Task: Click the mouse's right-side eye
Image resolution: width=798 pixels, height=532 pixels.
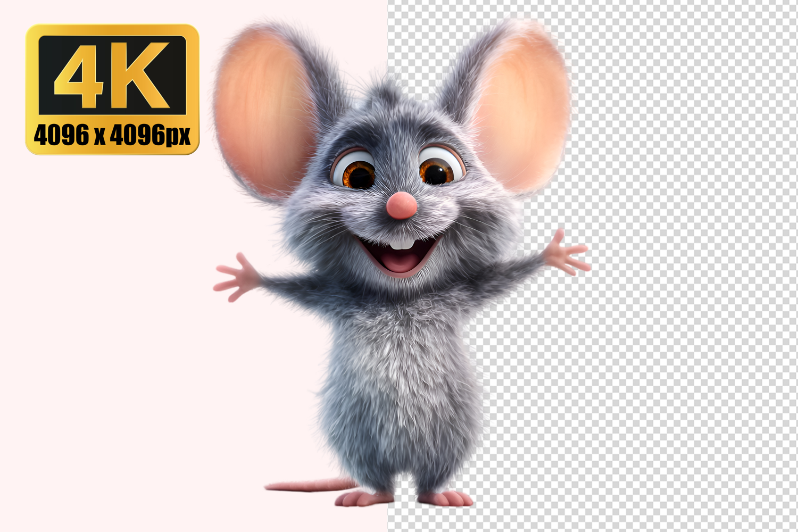Action: (x=437, y=170)
